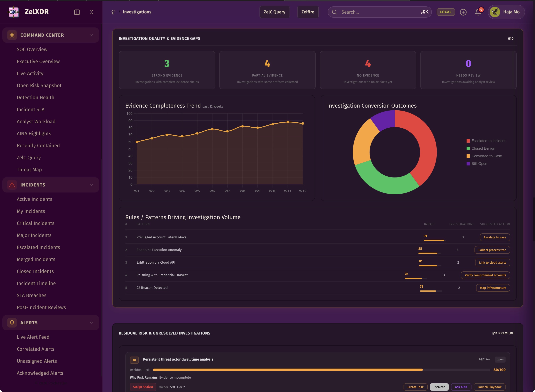The image size is (535, 392).
Task: Open the notifications bell icon
Action: click(478, 12)
